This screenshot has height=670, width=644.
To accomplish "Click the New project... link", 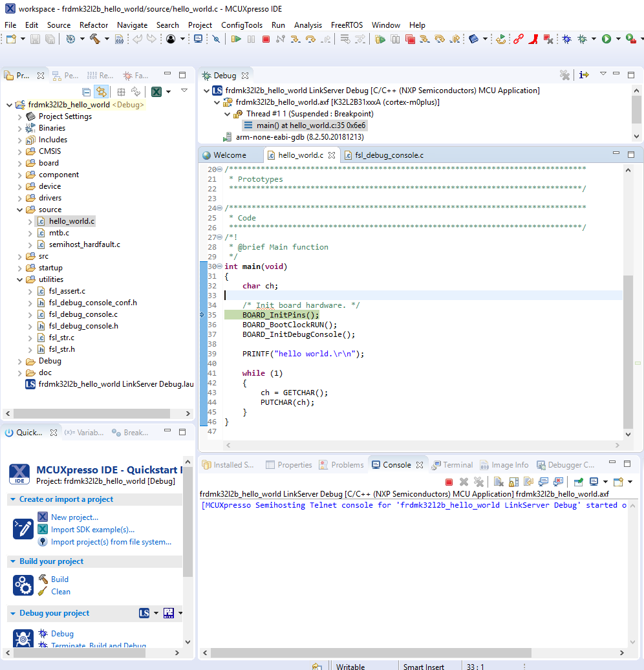I will pos(75,517).
